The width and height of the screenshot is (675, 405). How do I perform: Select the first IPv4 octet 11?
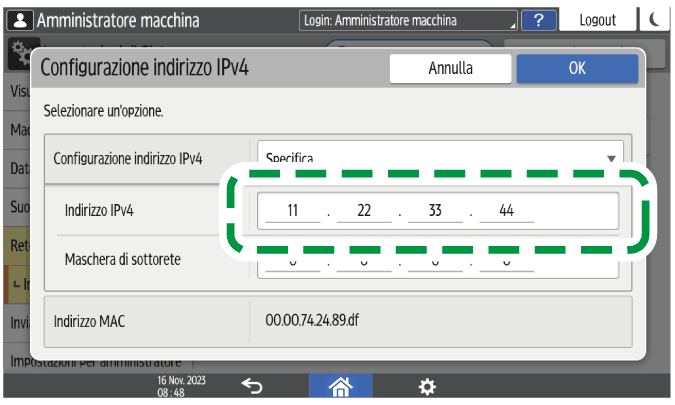(x=293, y=210)
